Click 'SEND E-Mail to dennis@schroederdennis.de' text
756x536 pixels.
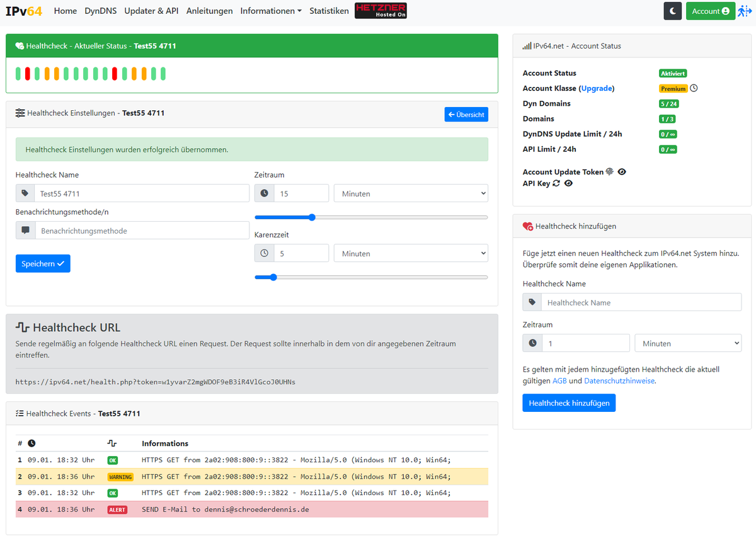[x=226, y=510]
